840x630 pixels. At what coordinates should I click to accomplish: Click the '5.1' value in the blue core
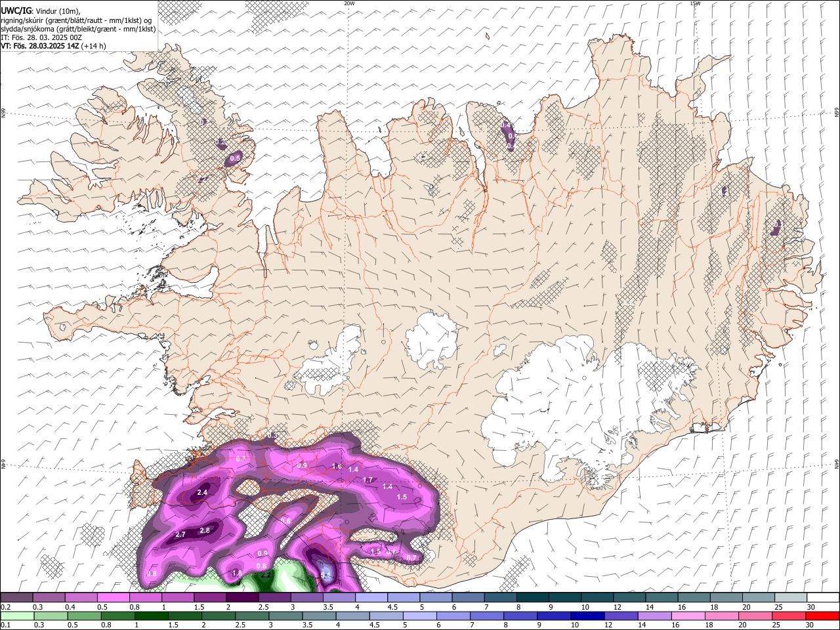click(325, 575)
